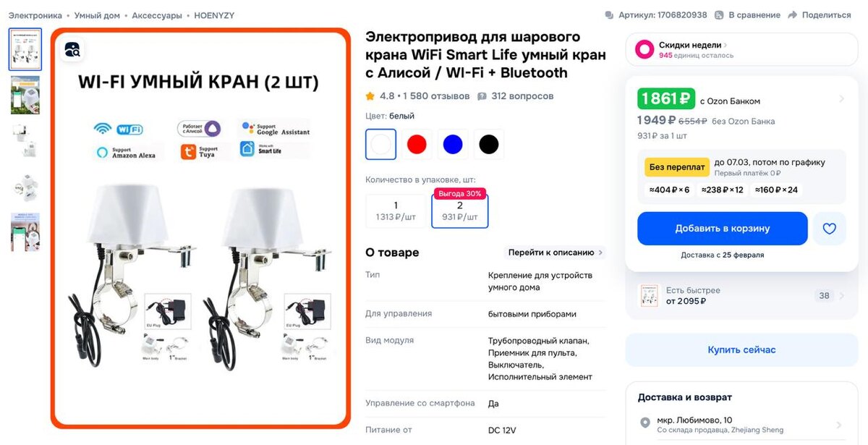The image size is (868, 445).
Task: Click the delivery location pin icon
Action: click(645, 423)
